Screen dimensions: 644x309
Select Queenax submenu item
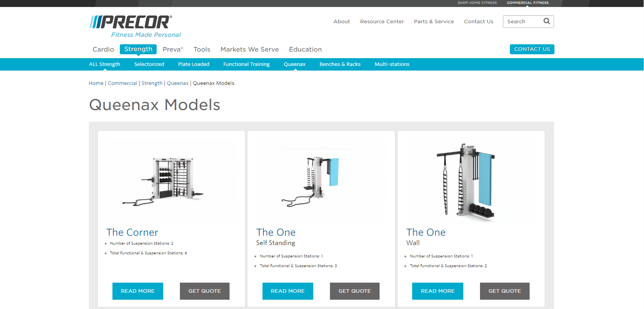click(294, 64)
